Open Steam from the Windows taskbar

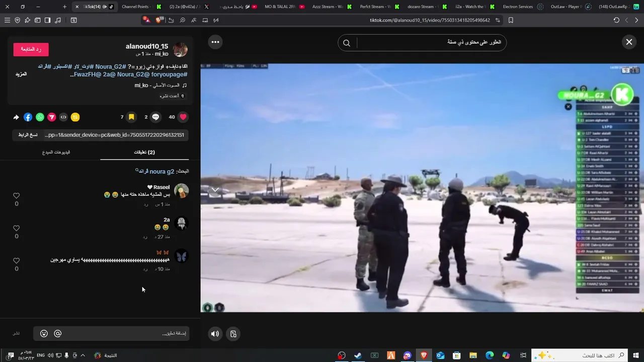[x=358, y=355]
